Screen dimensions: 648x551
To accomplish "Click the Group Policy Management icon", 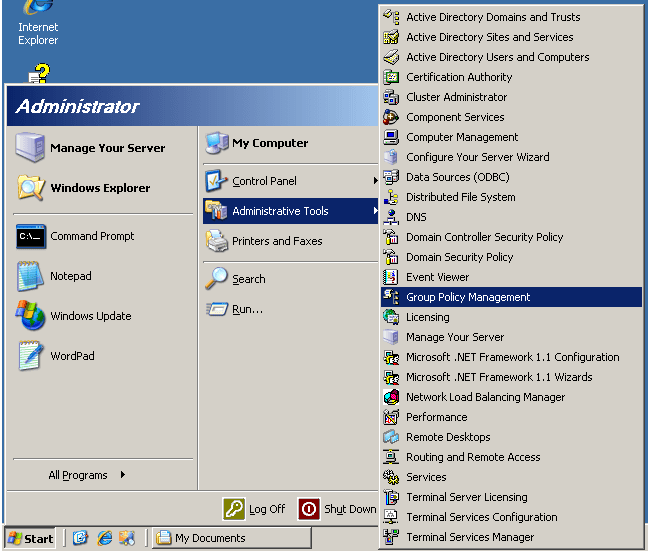I will click(391, 297).
